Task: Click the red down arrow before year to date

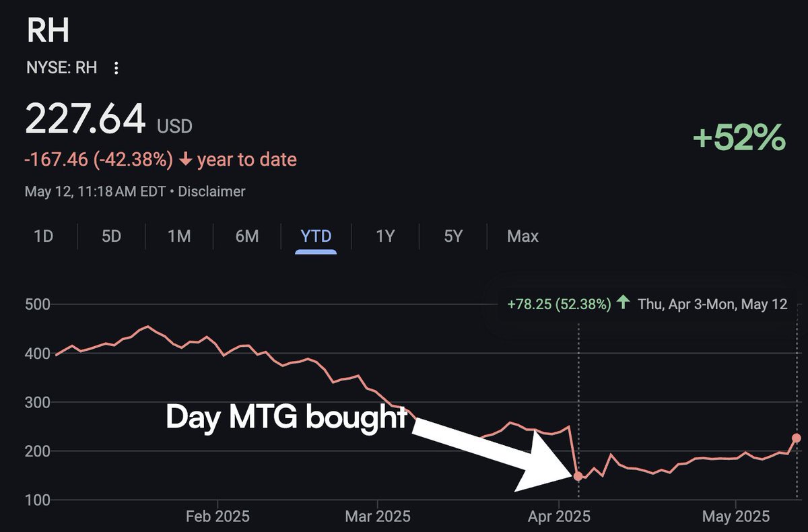Action: 185,160
